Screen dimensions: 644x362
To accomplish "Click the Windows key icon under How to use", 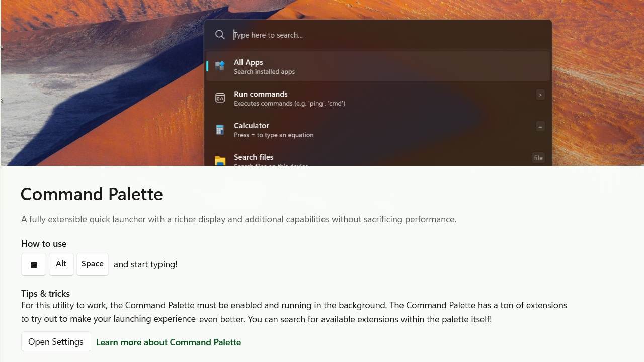I will pos(33,264).
